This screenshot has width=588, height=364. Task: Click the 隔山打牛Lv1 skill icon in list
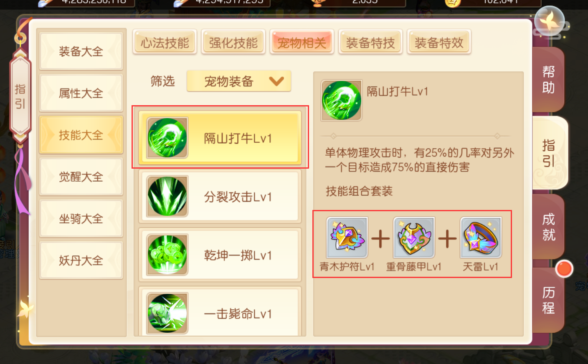coord(167,138)
